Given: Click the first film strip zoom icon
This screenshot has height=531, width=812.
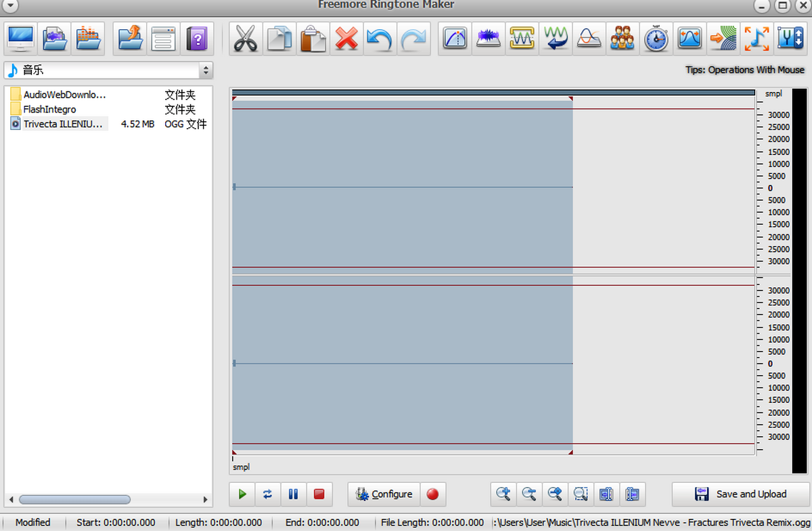Looking at the screenshot, I should coord(606,494).
